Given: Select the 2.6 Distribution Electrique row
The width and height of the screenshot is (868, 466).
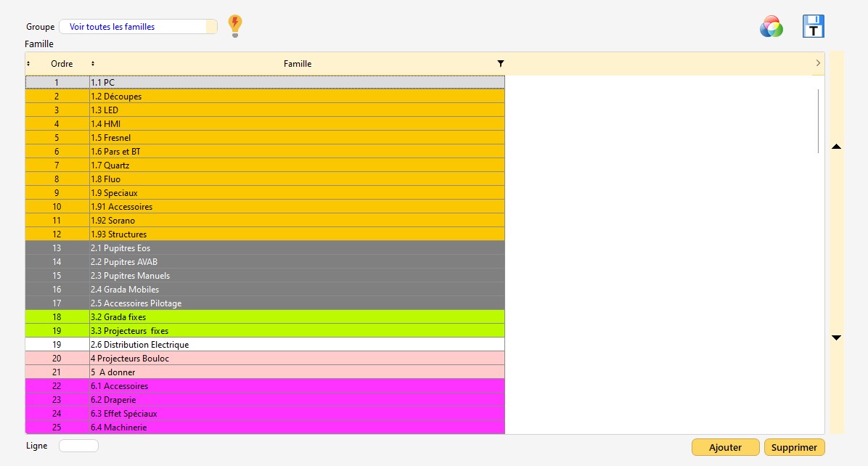Looking at the screenshot, I should coord(290,345).
